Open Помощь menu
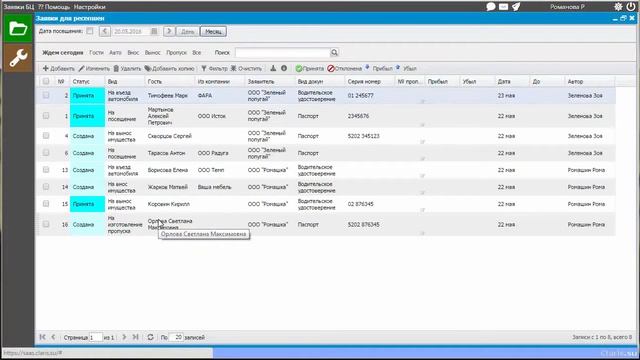Image resolution: width=640 pixels, height=360 pixels. pos(54,7)
